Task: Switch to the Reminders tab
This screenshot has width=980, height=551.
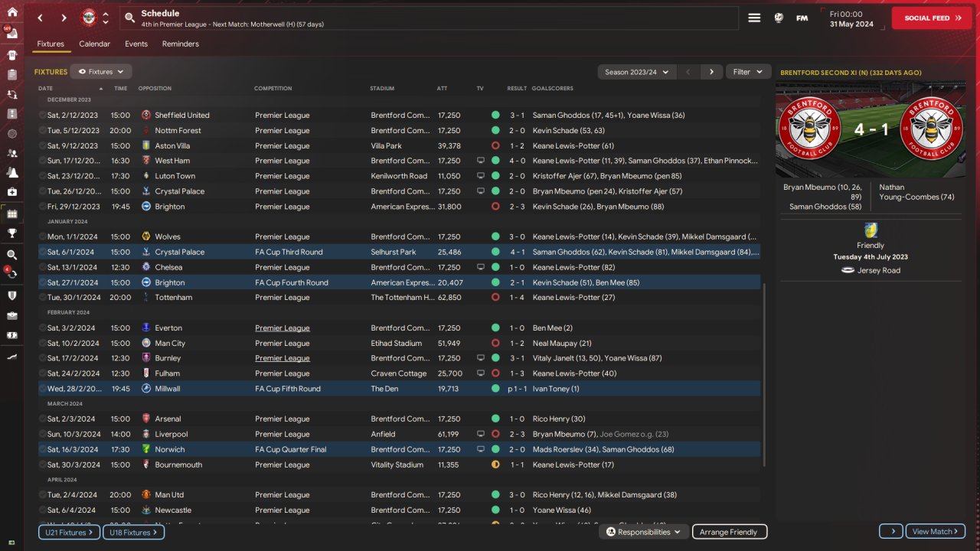Action: pyautogui.click(x=181, y=44)
